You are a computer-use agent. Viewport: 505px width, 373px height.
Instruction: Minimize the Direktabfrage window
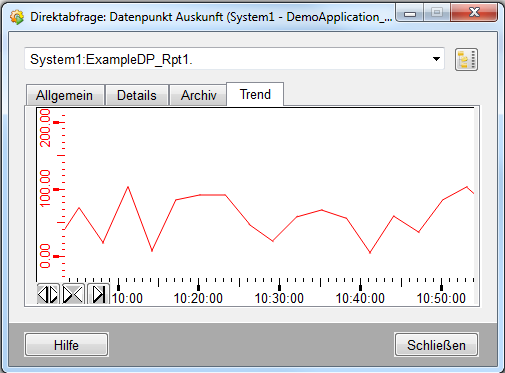410,13
